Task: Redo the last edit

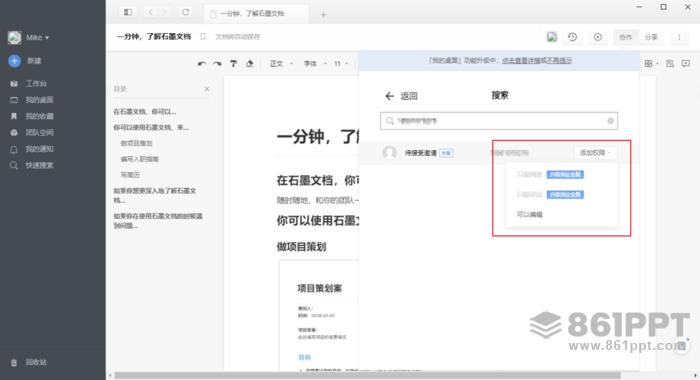Action: coord(217,64)
